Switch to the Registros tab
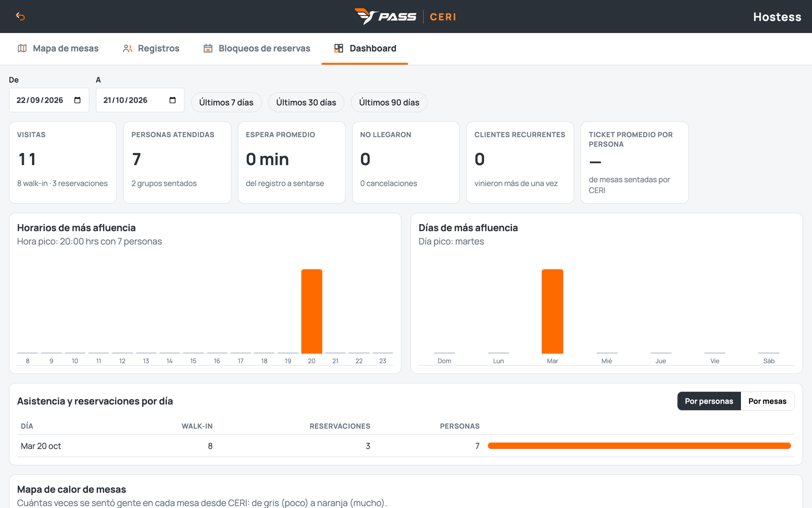 (x=151, y=48)
